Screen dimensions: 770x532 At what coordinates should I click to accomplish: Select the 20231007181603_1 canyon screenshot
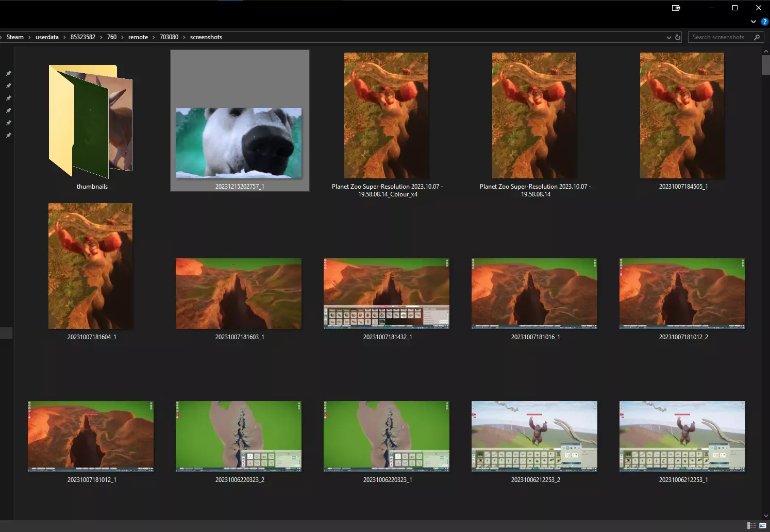[239, 294]
